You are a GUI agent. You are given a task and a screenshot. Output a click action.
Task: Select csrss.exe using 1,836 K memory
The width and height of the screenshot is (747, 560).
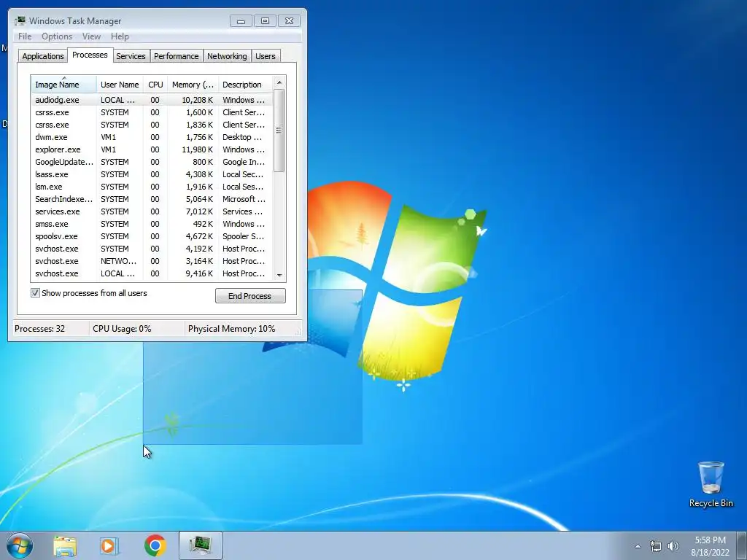pyautogui.click(x=152, y=125)
